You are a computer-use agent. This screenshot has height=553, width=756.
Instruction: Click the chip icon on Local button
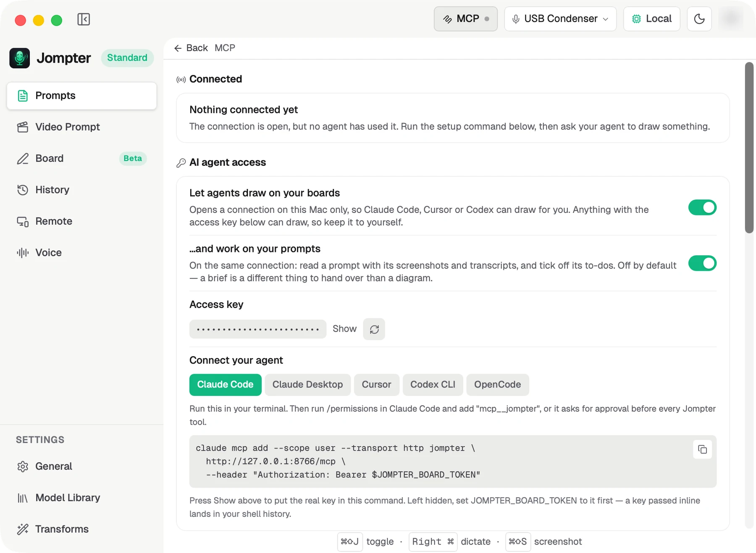point(637,19)
